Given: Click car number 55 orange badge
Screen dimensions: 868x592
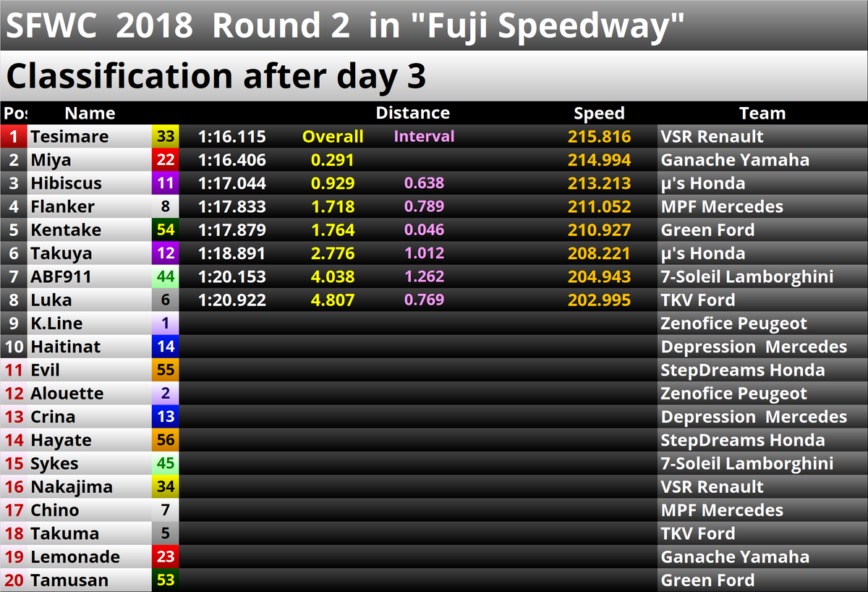Looking at the screenshot, I should pos(165,370).
